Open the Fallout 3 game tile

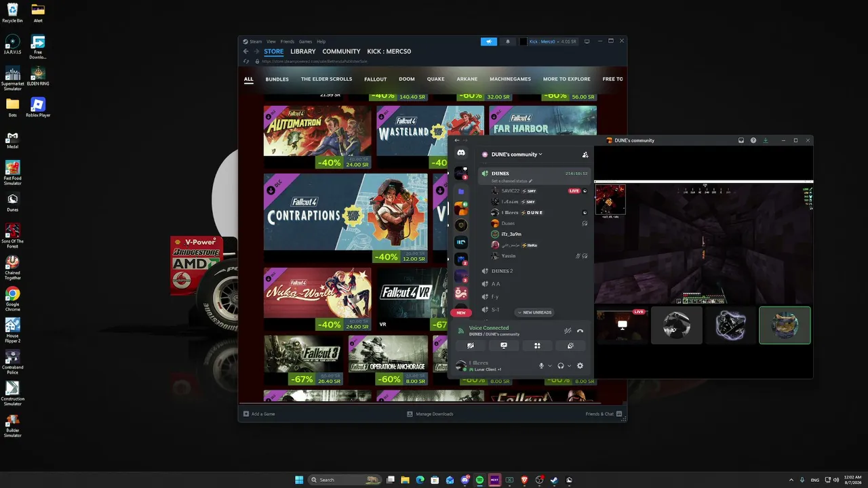[303, 359]
